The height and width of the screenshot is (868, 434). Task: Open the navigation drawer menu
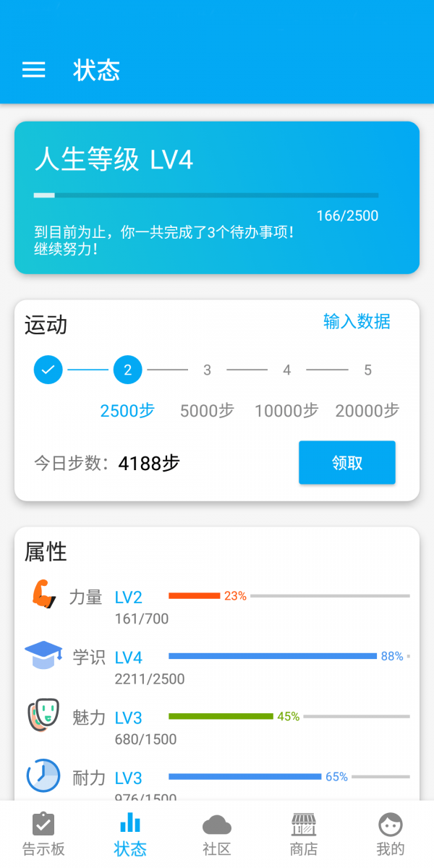coord(33,69)
